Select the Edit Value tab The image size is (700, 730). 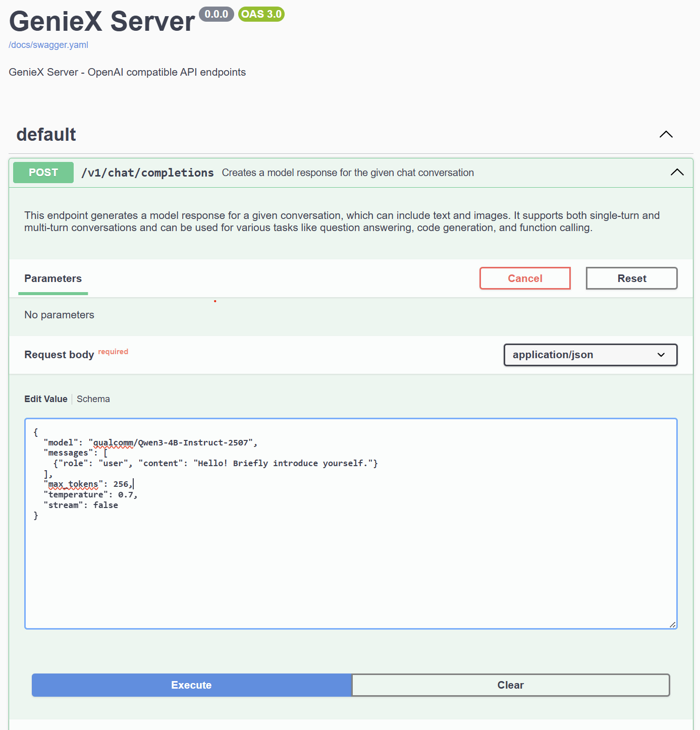click(x=46, y=399)
